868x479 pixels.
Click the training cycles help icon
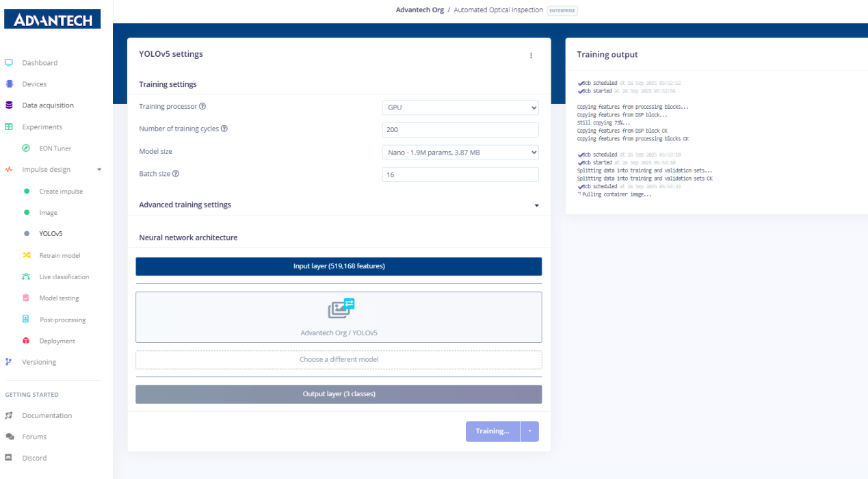(224, 129)
